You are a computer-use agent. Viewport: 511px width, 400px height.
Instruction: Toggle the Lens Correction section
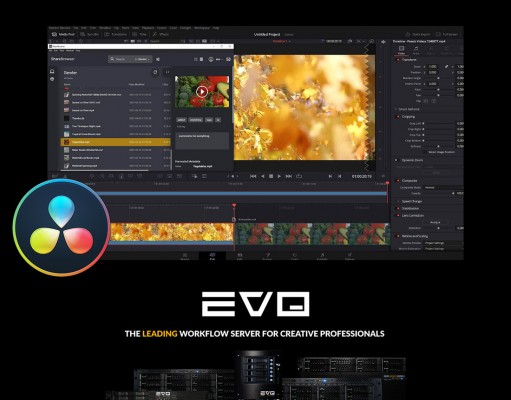[x=398, y=215]
